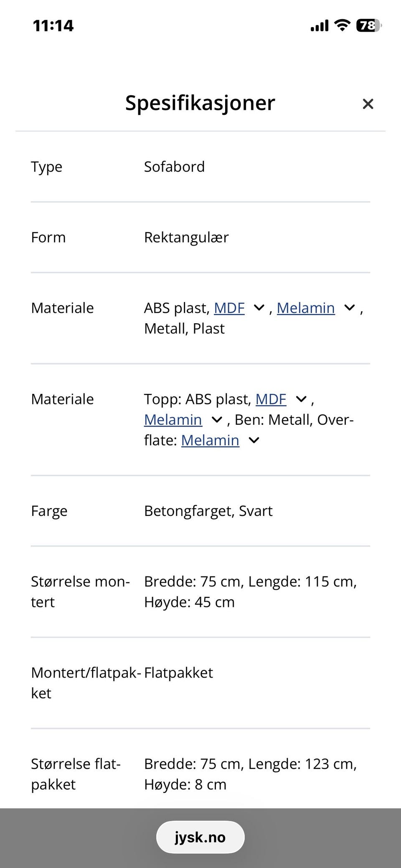Open MDF link after 'Topp: ABS plast'
This screenshot has width=401, height=868.
[271, 399]
